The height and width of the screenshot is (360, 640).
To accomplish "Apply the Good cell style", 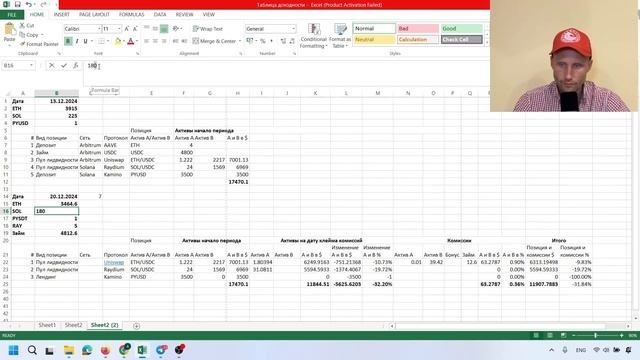I will [462, 29].
